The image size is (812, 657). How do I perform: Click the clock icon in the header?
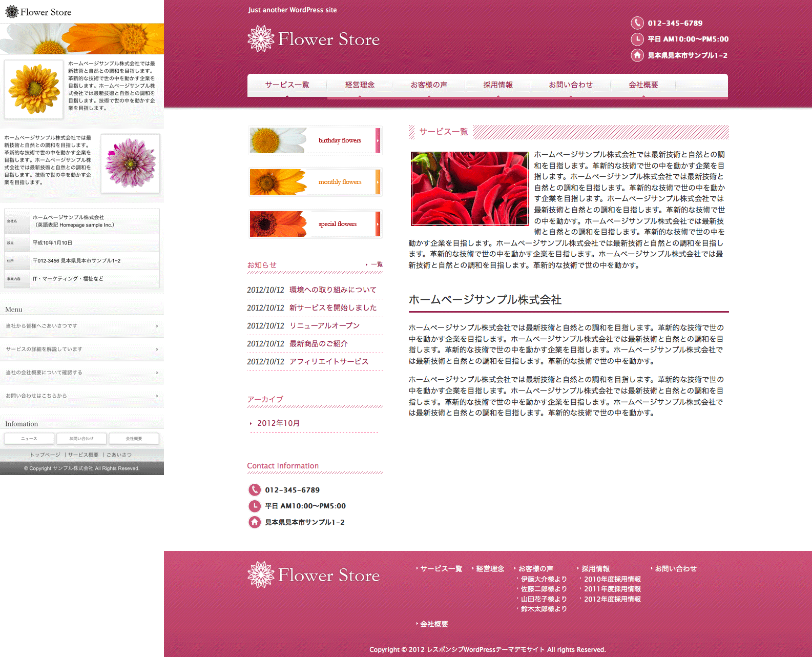click(x=637, y=39)
